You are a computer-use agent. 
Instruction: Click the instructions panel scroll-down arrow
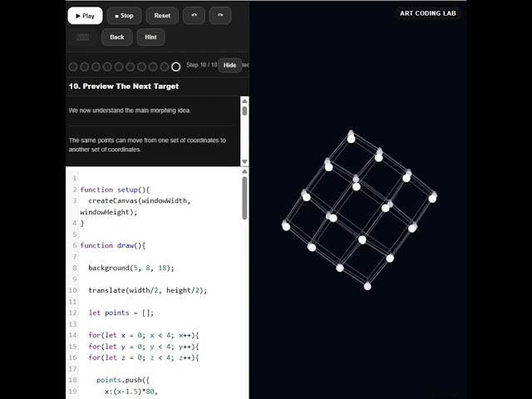[x=244, y=161]
